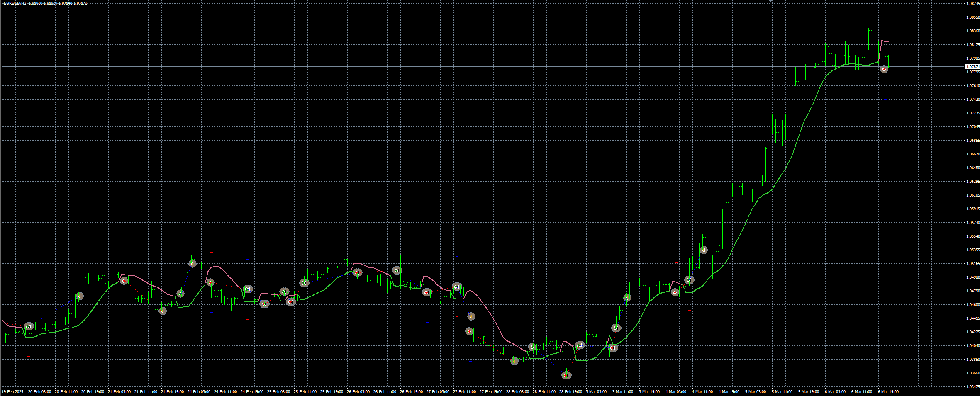The width and height of the screenshot is (980, 396).
Task: Select the yellow marker at 21 Feb 19:00 near 1.04415
Action: pos(163,311)
